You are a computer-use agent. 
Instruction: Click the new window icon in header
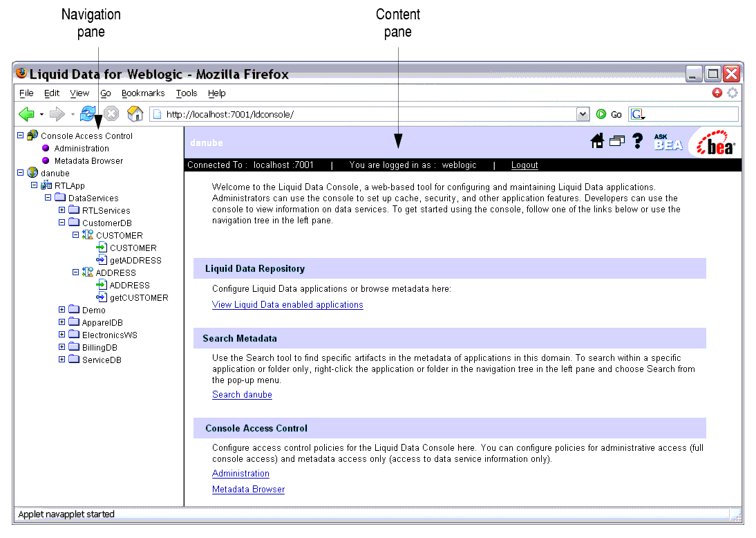pos(617,141)
